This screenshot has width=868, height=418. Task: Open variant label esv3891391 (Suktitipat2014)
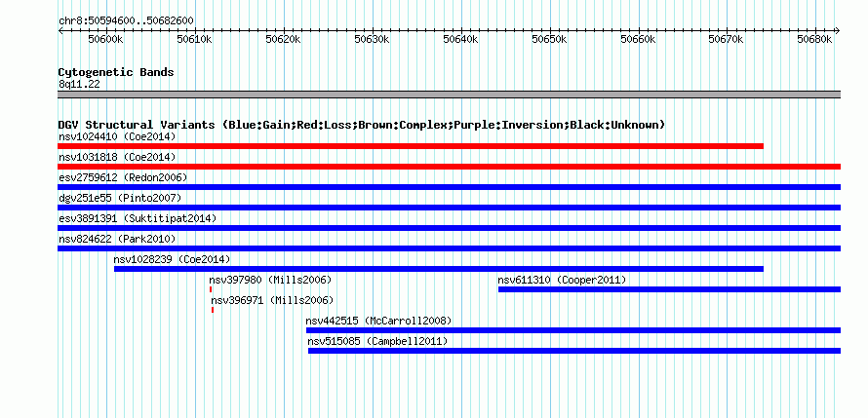coord(138,218)
